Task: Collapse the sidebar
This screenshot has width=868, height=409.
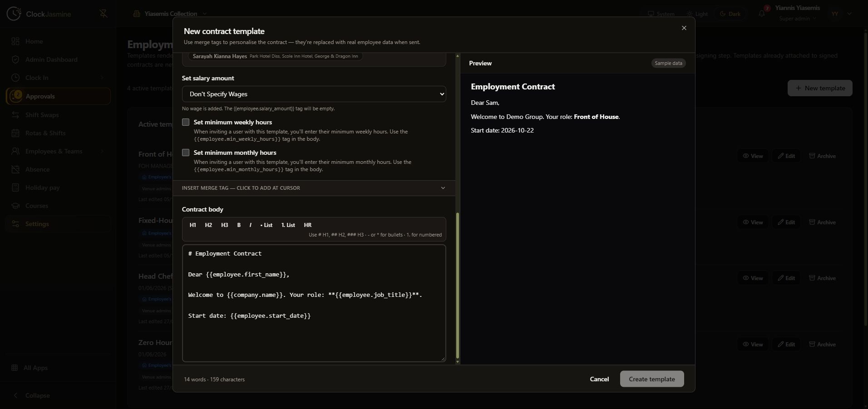Action: pos(31,395)
